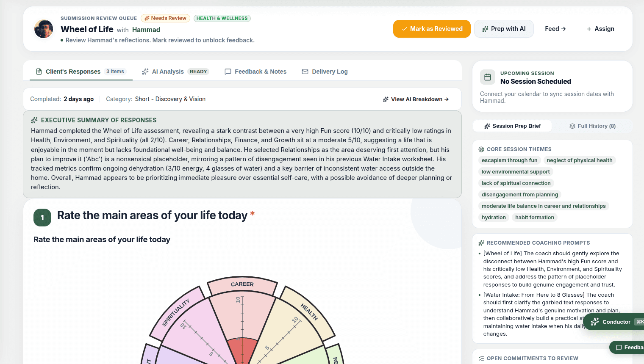Click the 'moderate life balance in career and relationships' chip
644x364 pixels.
544,206
